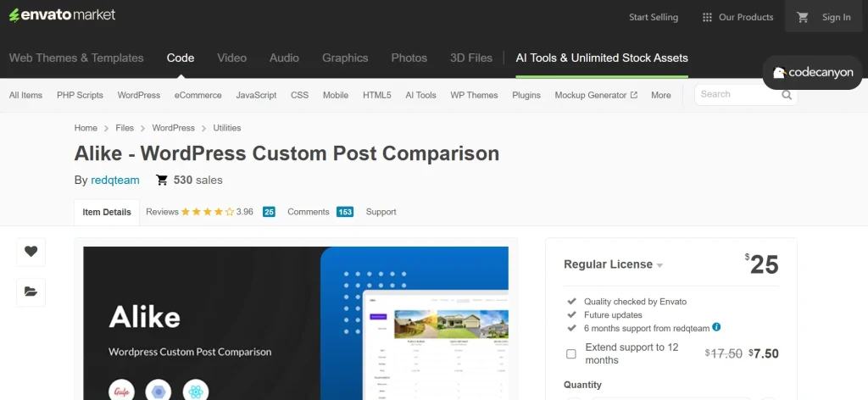Go to Utilities breadcrumb
This screenshot has width=868, height=400.
tap(227, 128)
